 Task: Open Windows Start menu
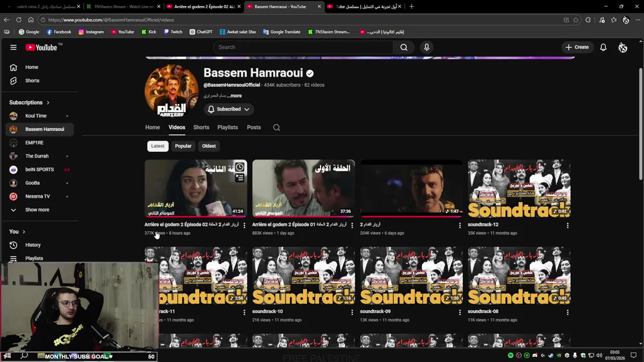pyautogui.click(x=8, y=356)
